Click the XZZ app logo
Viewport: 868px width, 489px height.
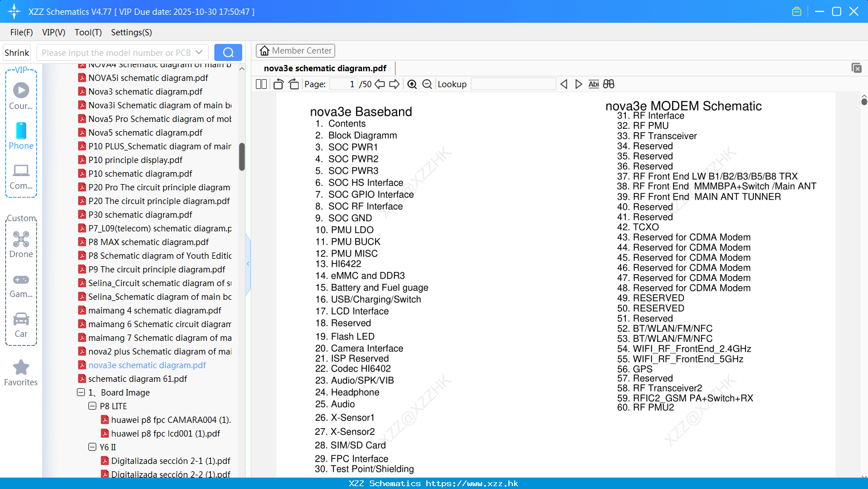[x=14, y=11]
